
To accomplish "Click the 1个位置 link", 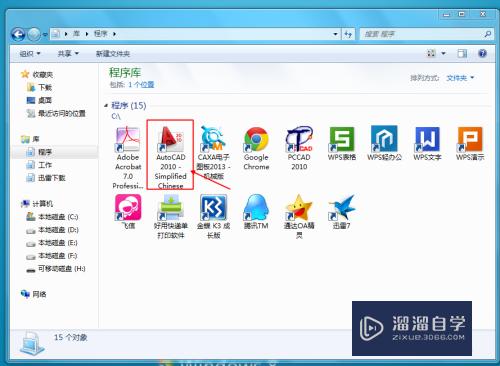I will click(141, 85).
